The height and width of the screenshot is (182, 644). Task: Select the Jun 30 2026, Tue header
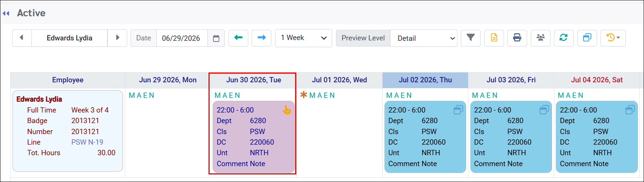[254, 80]
